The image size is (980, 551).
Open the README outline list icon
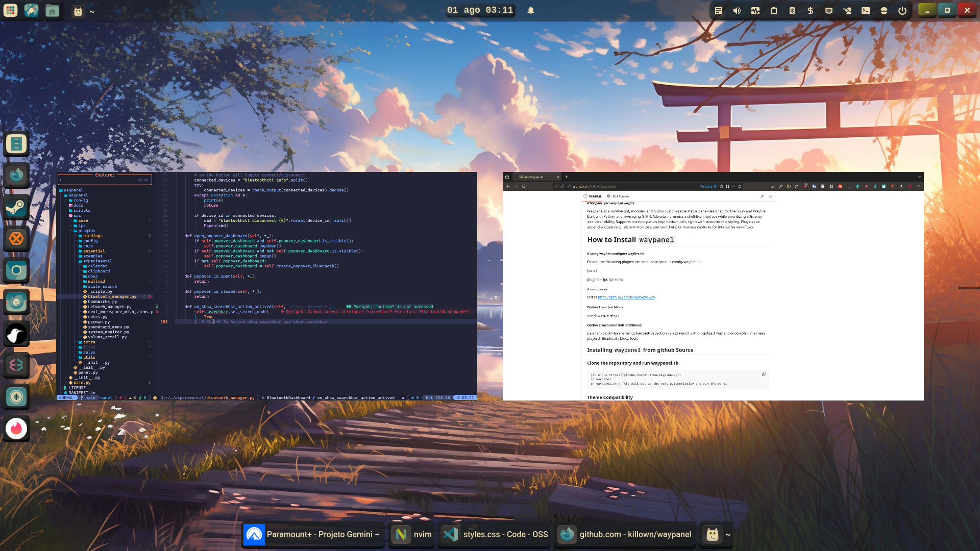click(x=770, y=196)
